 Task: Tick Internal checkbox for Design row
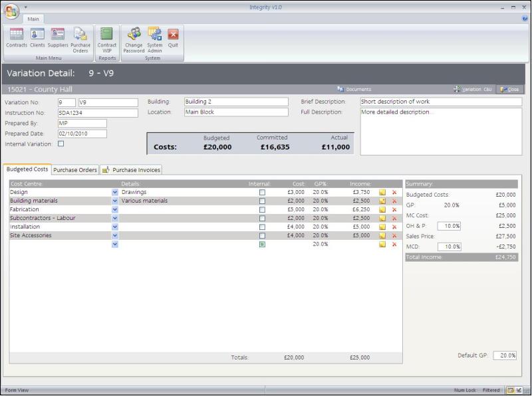pos(262,193)
